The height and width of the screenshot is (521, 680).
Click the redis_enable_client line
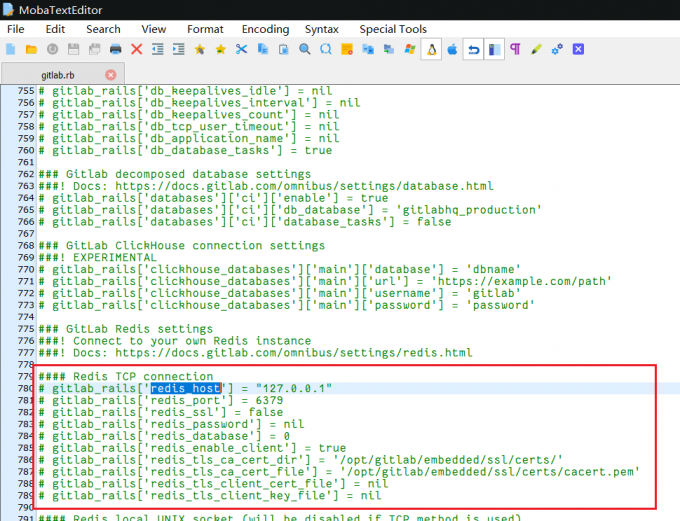(192, 448)
